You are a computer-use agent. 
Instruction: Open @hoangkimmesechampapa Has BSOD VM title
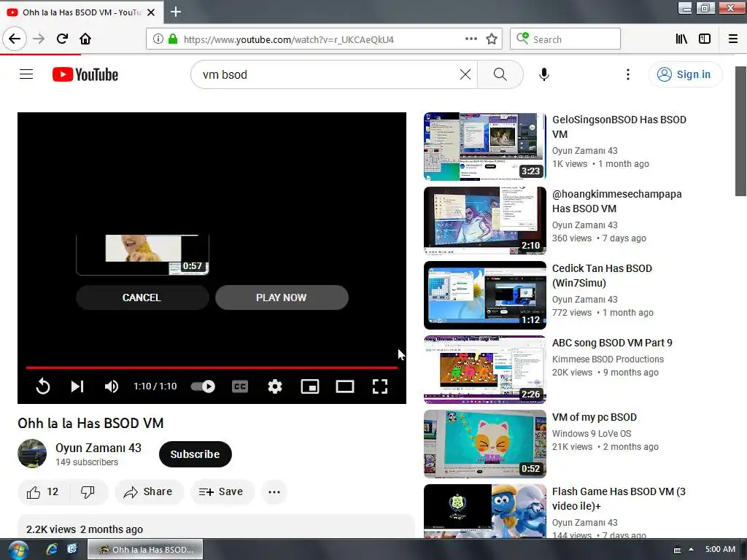coord(617,201)
